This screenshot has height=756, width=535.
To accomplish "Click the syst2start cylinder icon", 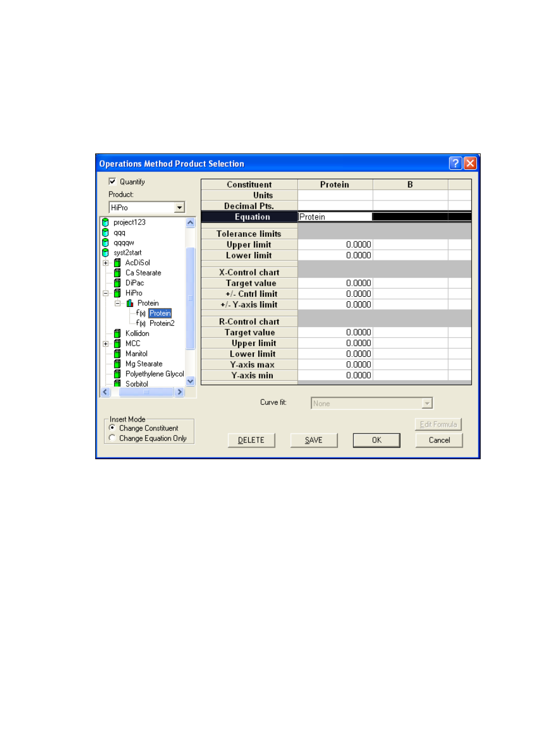I will [105, 253].
